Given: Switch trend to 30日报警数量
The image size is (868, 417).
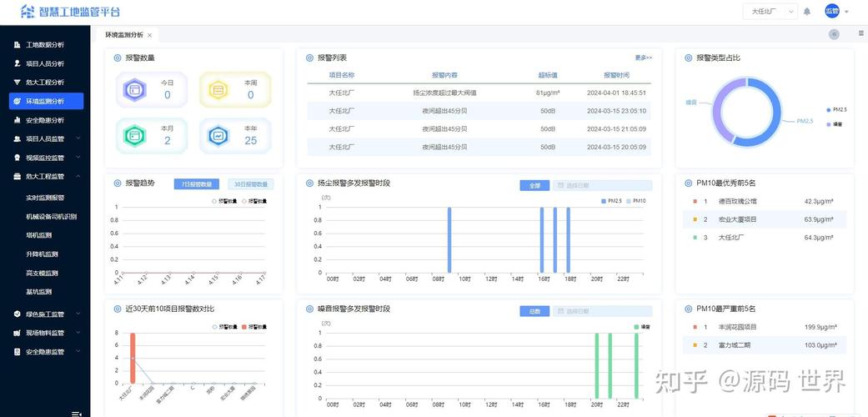Looking at the screenshot, I should click(x=251, y=184).
